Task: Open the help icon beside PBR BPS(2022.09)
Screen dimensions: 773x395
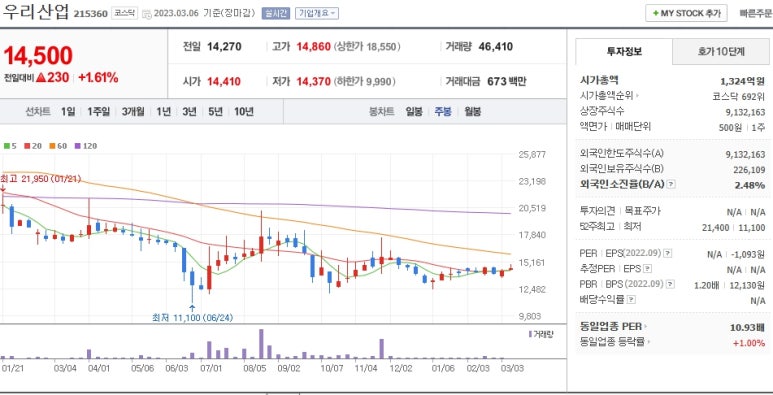Action: pos(670,284)
